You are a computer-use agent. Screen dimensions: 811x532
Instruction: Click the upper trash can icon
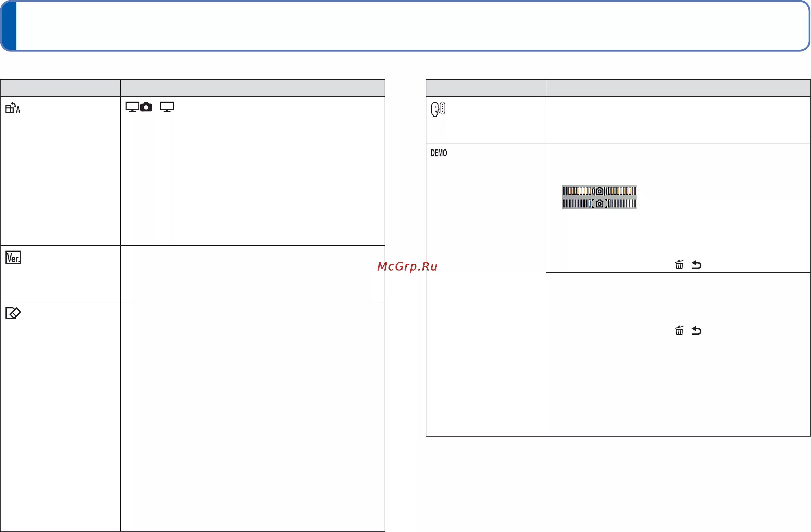[x=679, y=265]
